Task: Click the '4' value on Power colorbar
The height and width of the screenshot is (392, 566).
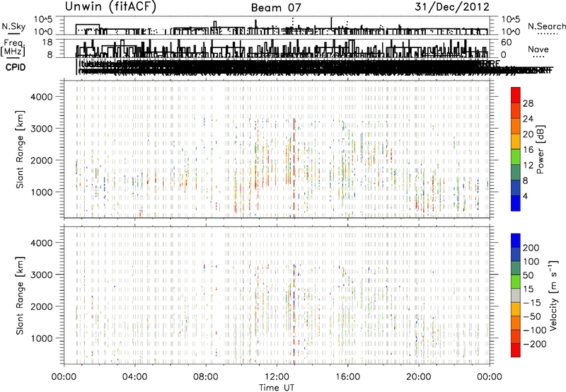Action: click(526, 196)
